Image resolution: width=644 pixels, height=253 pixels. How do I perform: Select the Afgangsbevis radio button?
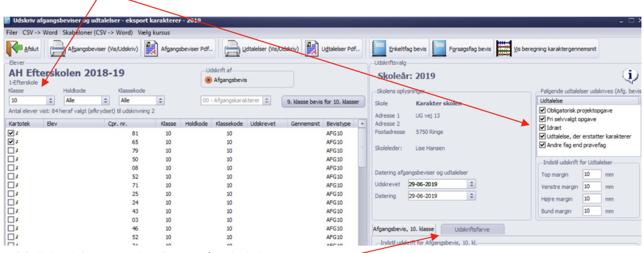208,80
